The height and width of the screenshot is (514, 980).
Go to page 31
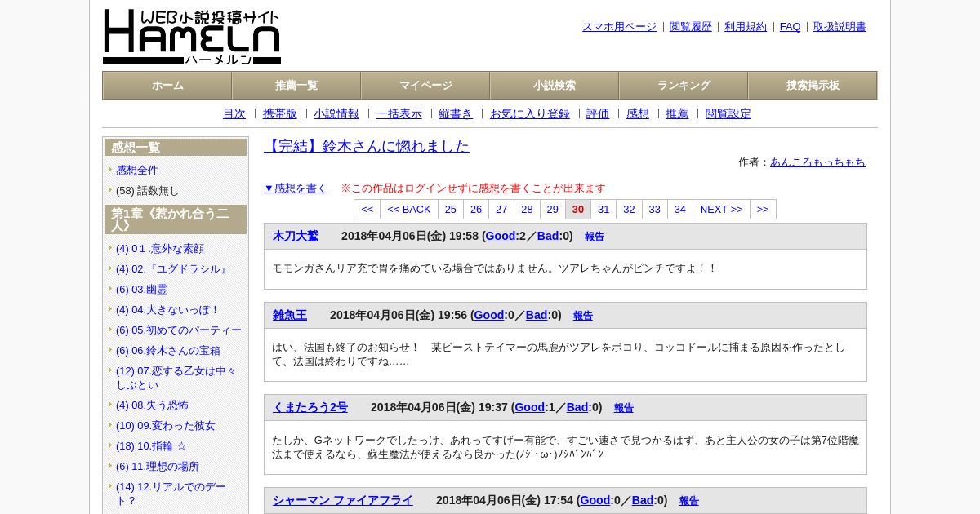point(604,210)
